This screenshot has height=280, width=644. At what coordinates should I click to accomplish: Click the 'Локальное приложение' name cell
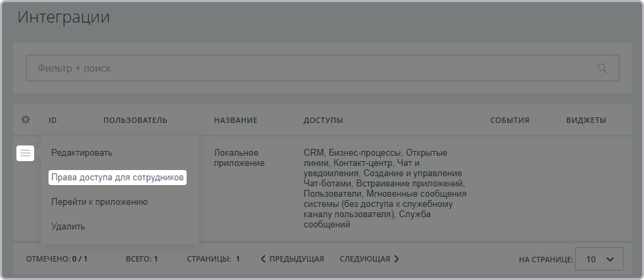coord(239,158)
